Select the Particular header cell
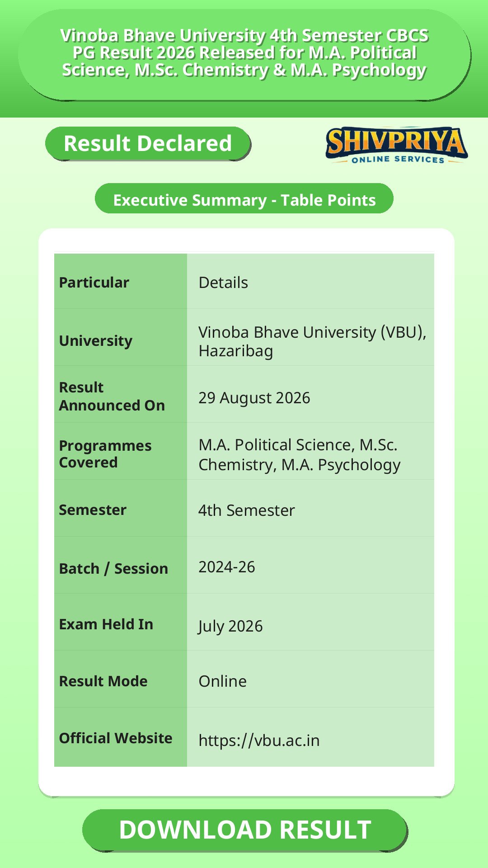The height and width of the screenshot is (868, 488). tap(120, 282)
